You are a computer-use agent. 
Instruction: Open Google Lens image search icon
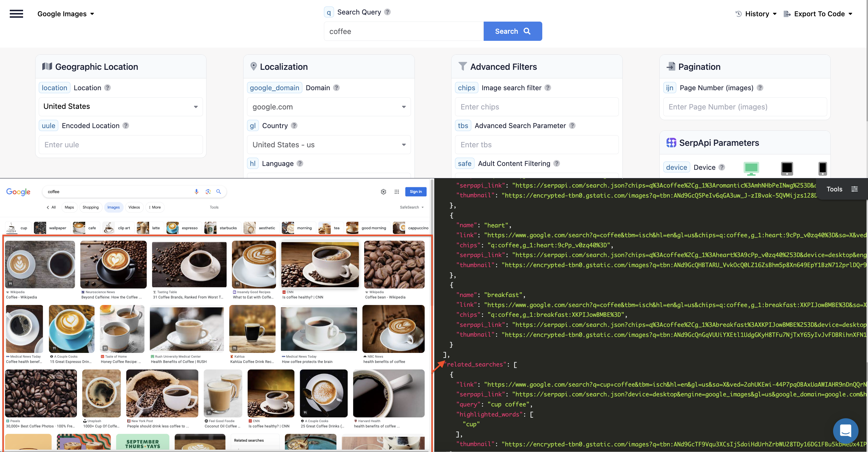[208, 191]
